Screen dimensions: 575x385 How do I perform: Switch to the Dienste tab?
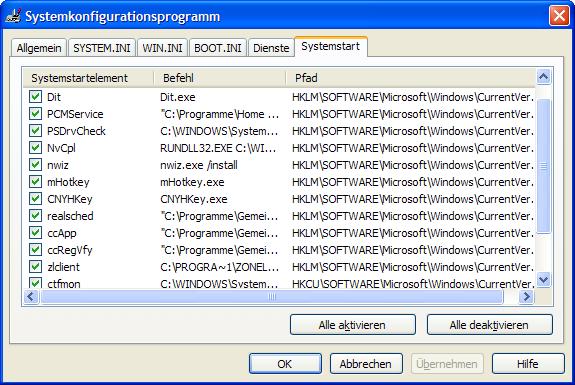coord(271,48)
